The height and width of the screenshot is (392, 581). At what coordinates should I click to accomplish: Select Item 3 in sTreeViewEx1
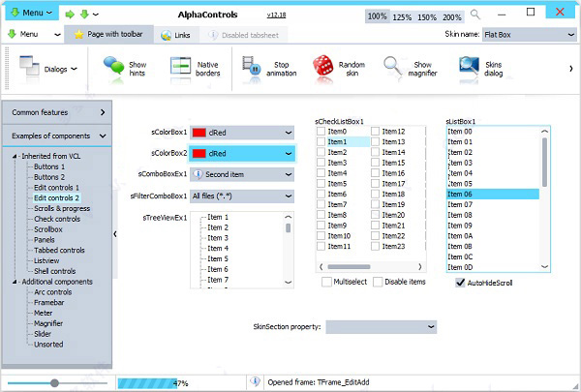click(218, 238)
